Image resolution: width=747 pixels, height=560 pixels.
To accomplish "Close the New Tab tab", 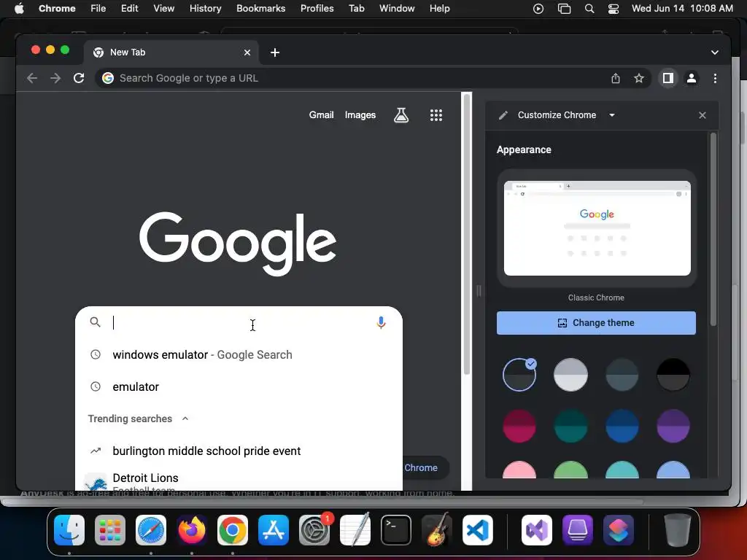I will pyautogui.click(x=247, y=52).
